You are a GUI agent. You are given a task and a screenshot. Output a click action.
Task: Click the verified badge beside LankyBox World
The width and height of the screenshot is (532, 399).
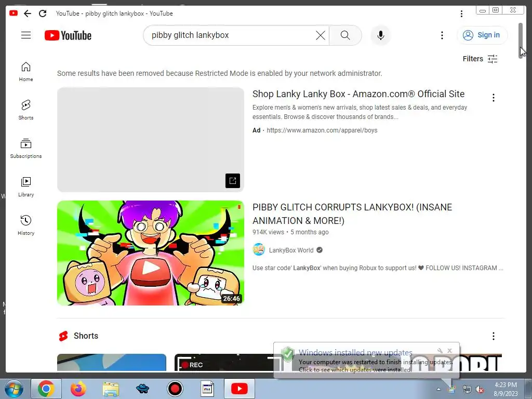click(x=320, y=250)
